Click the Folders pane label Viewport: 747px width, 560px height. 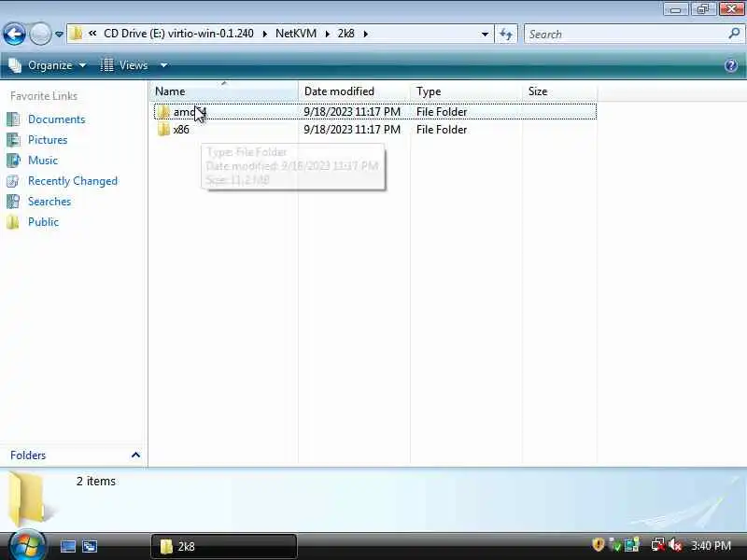pos(28,455)
